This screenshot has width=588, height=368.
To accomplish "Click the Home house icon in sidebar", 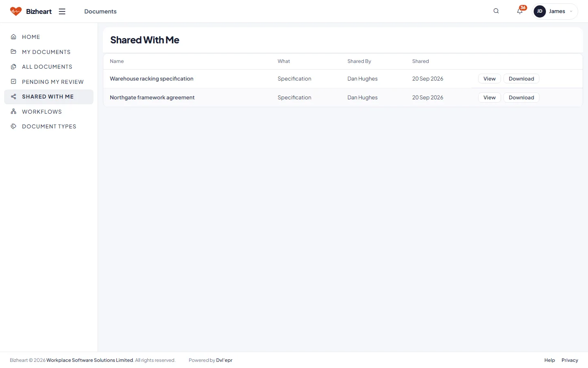I will click(13, 37).
